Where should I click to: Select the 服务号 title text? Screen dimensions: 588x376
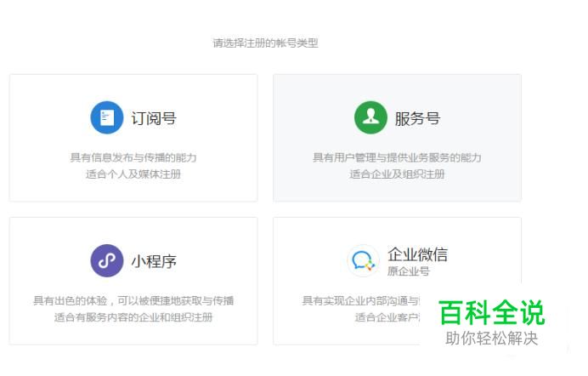pyautogui.click(x=417, y=118)
